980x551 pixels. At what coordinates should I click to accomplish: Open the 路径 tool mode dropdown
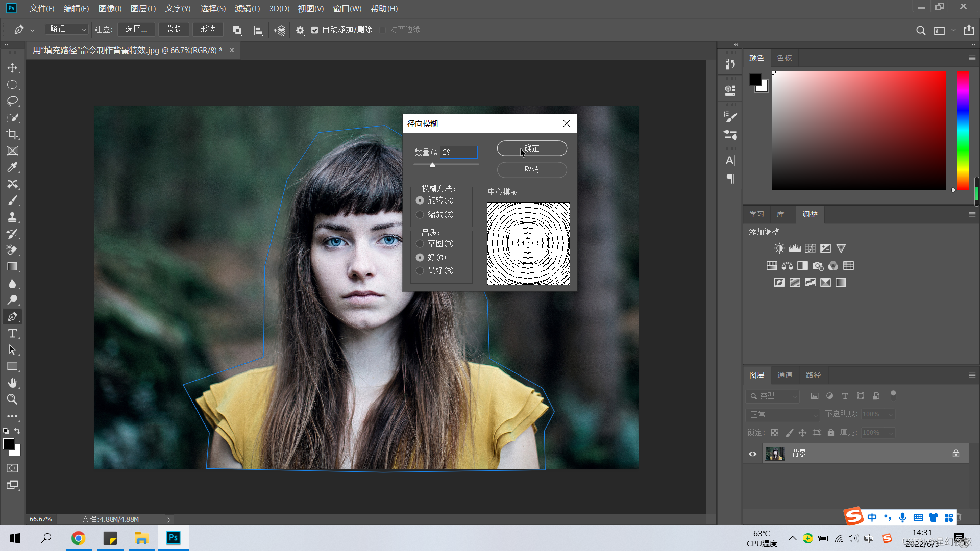tap(67, 29)
